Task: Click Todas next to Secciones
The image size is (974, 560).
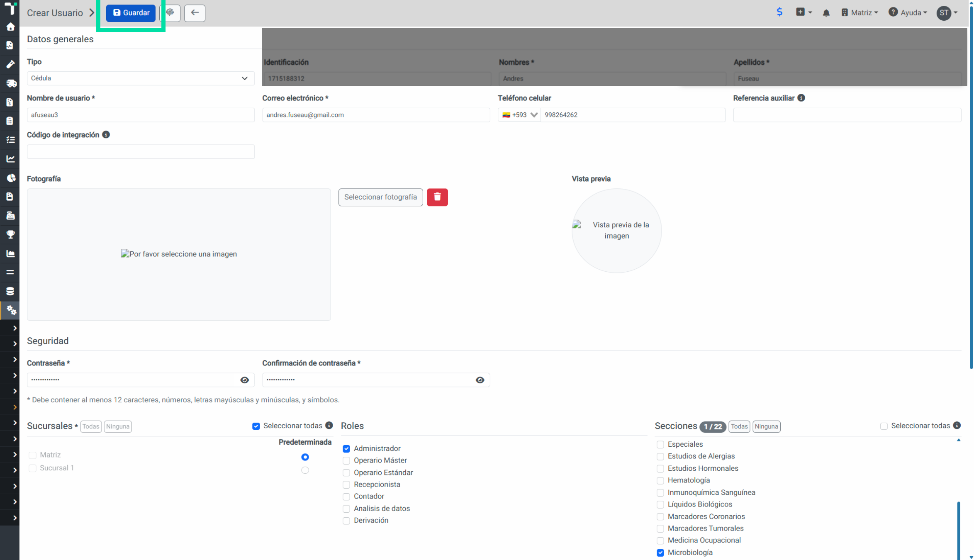Action: tap(739, 426)
